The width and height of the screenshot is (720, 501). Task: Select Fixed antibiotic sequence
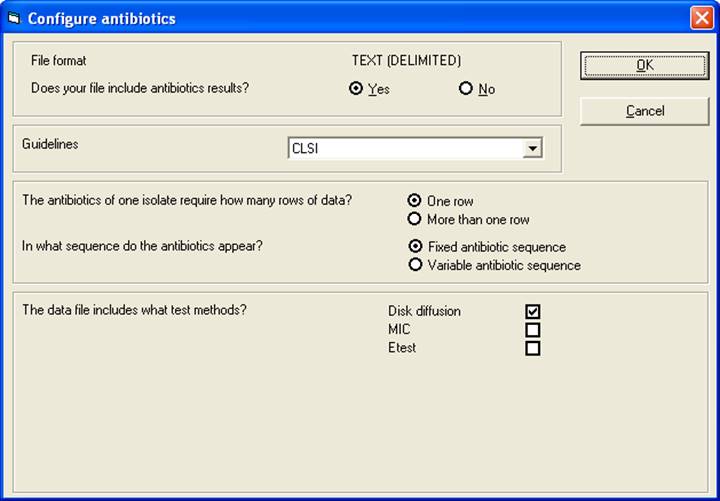click(415, 247)
